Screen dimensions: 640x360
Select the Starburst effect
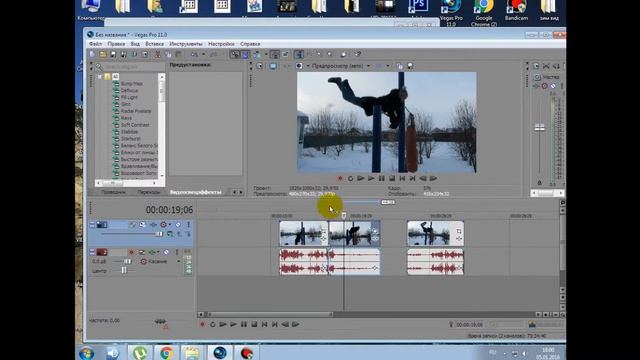point(130,139)
